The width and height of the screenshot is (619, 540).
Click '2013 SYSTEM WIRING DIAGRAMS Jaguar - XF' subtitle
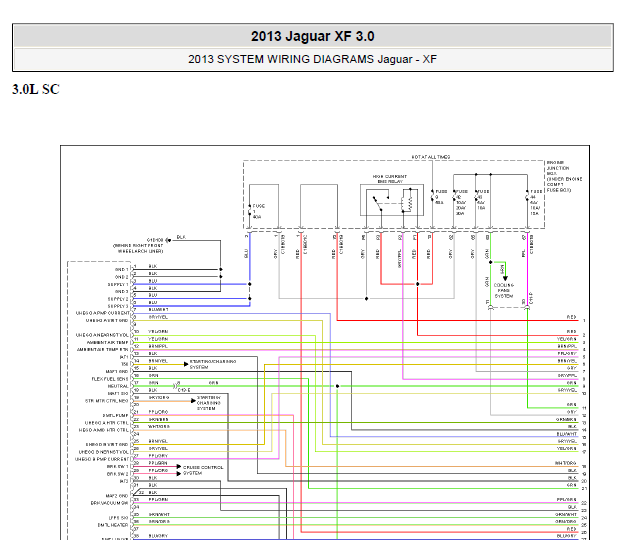click(x=313, y=59)
